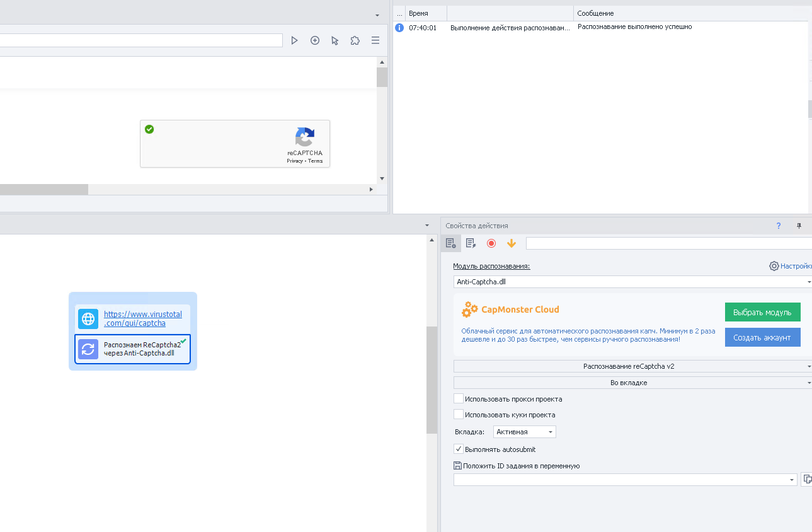Click log message 'Распознавание выполнено успешно'
812x532 pixels.
click(x=634, y=26)
